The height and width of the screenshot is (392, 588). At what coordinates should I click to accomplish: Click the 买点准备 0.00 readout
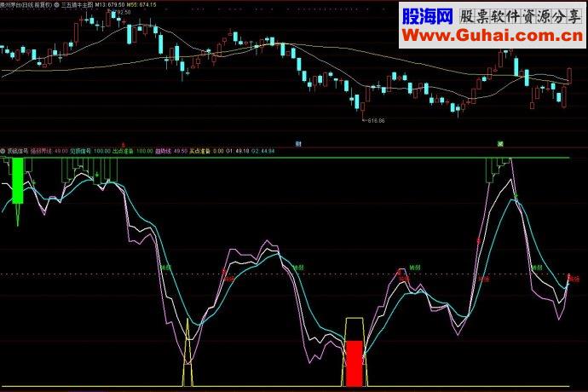pos(206,151)
